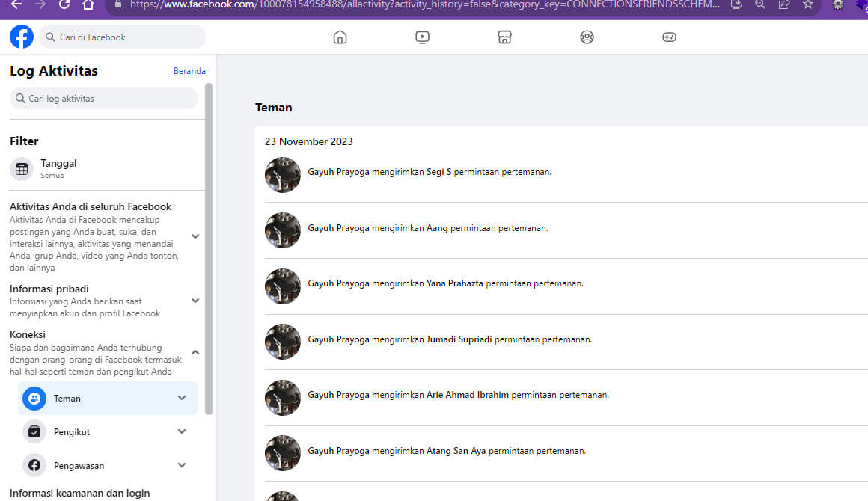This screenshot has height=501, width=868.
Task: Click the extension gear icon in browser toolbar
Action: [x=838, y=4]
